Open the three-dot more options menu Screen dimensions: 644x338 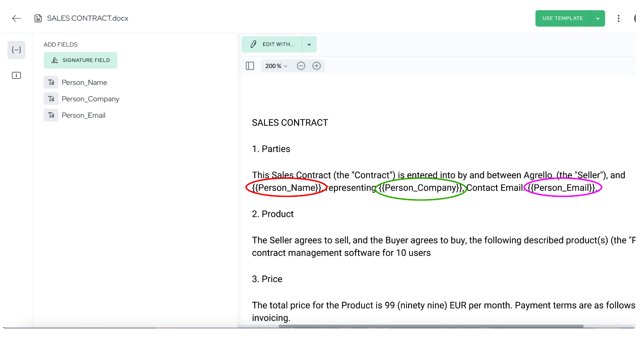[x=619, y=18]
